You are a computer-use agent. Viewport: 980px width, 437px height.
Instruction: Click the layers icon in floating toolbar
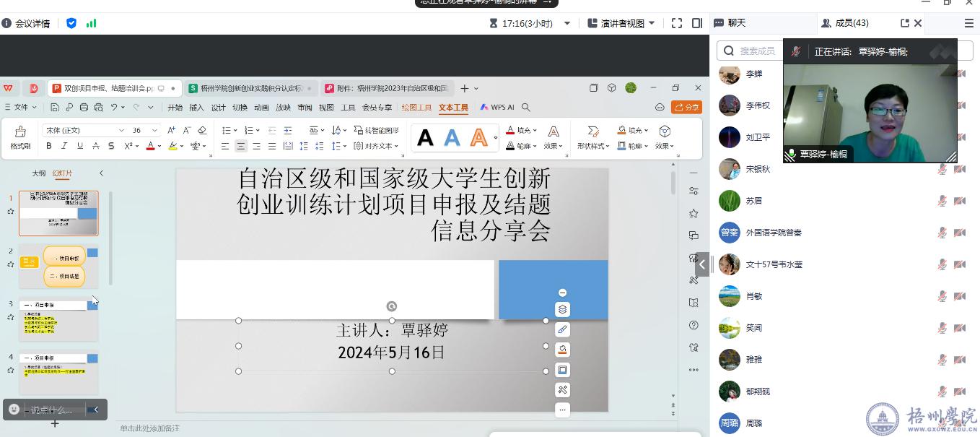click(563, 309)
